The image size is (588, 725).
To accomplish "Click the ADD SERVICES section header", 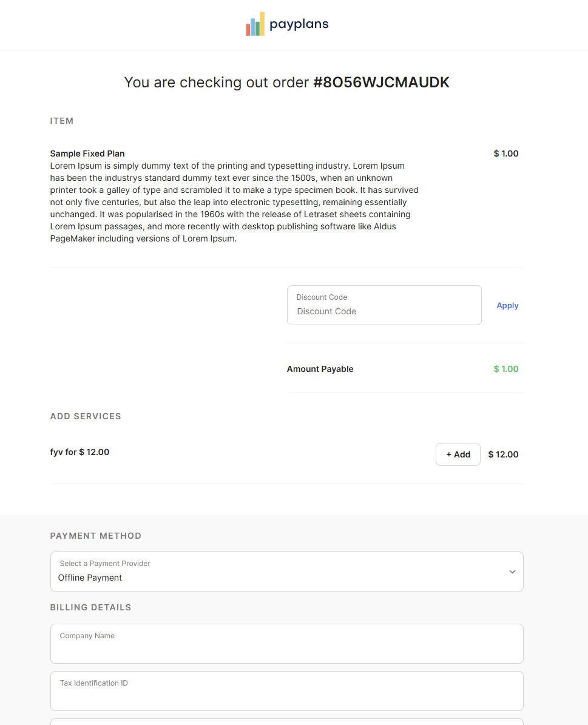I will click(86, 416).
